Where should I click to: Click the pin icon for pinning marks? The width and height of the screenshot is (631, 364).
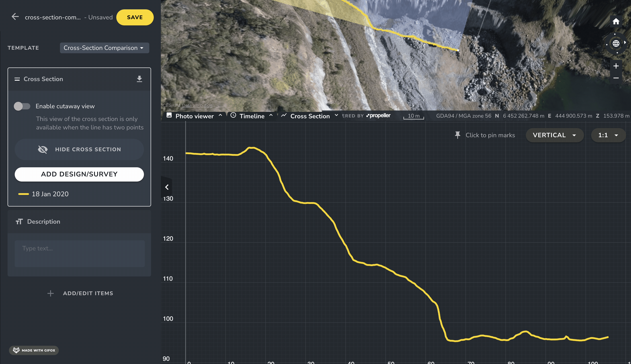point(457,135)
